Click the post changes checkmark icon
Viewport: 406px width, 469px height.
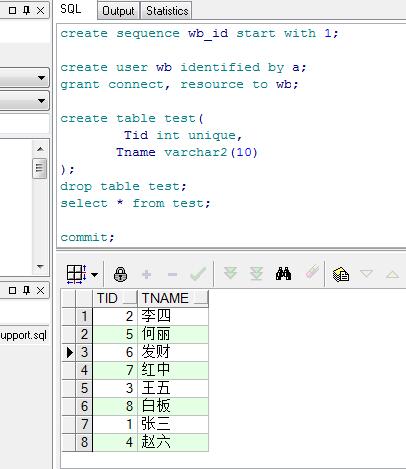click(x=198, y=274)
